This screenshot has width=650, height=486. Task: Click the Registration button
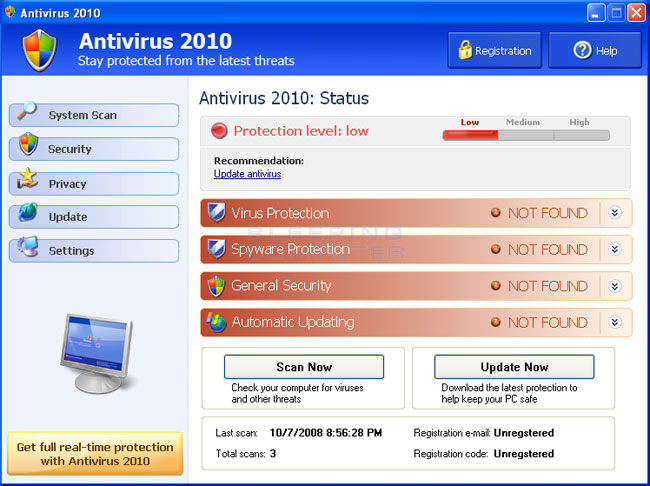coord(495,50)
